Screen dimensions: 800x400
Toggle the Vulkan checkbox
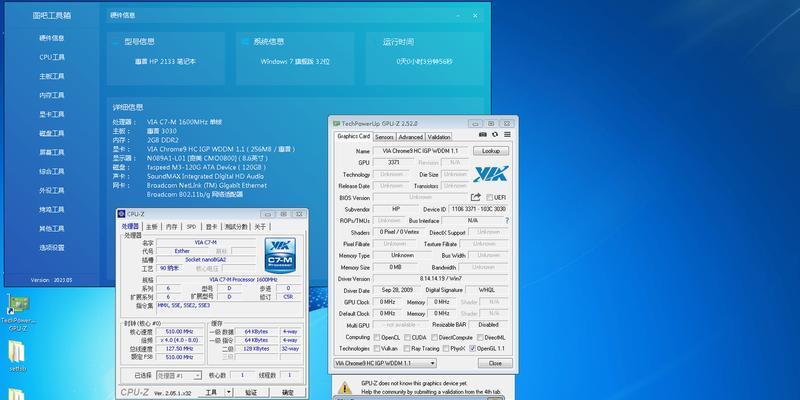point(377,348)
